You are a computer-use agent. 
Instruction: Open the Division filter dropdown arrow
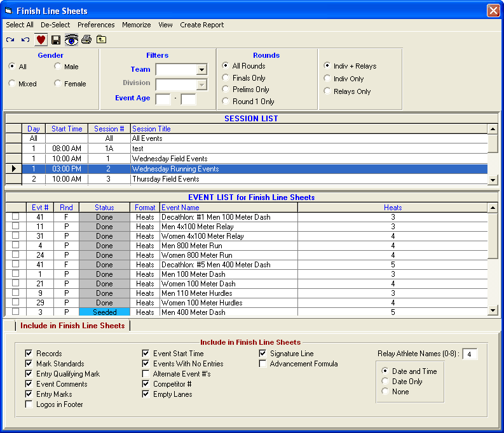(201, 84)
